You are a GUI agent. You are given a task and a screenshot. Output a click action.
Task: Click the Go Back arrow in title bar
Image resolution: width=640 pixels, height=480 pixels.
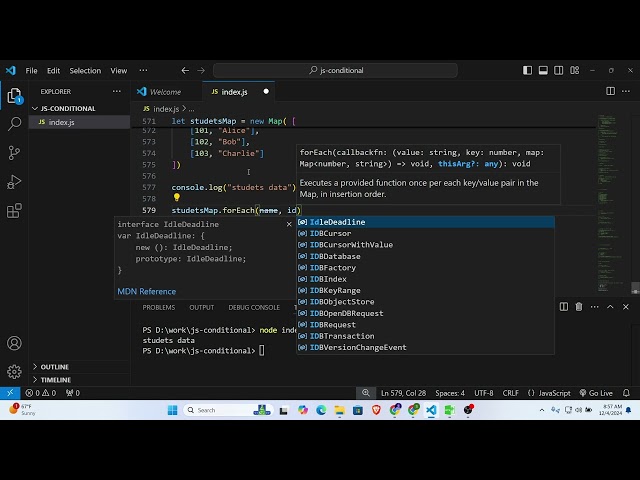point(185,71)
